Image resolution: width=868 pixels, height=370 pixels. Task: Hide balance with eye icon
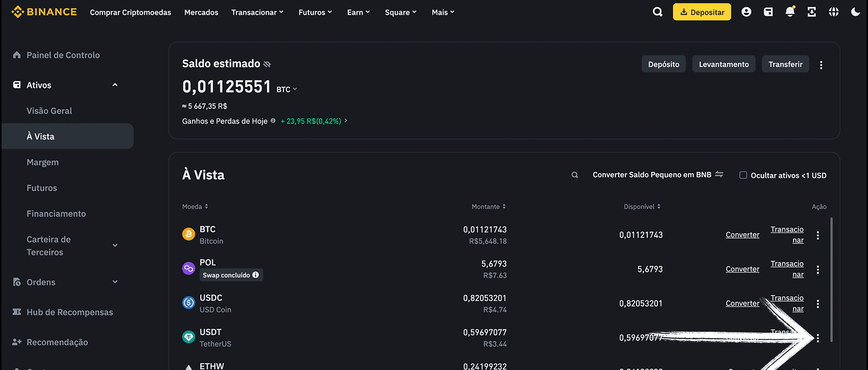pos(267,64)
